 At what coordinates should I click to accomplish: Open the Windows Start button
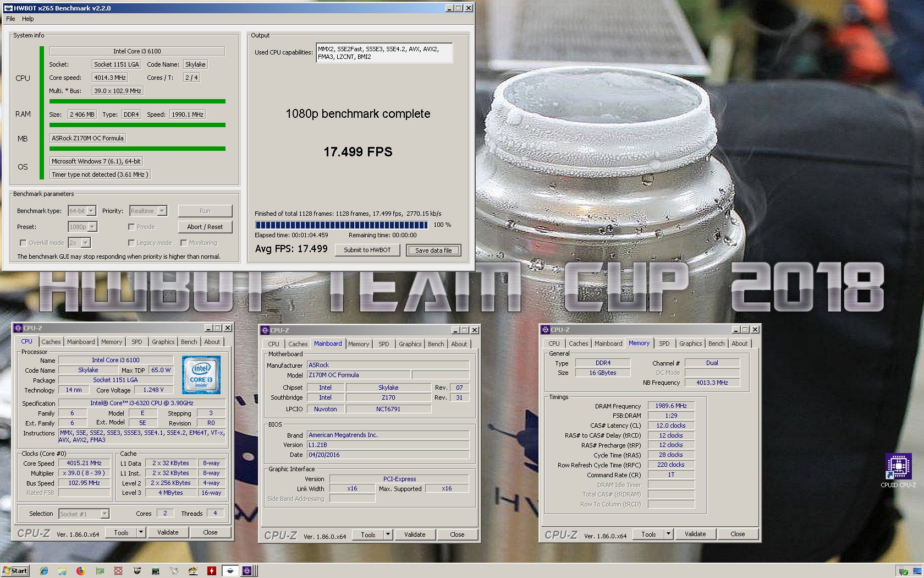point(15,571)
